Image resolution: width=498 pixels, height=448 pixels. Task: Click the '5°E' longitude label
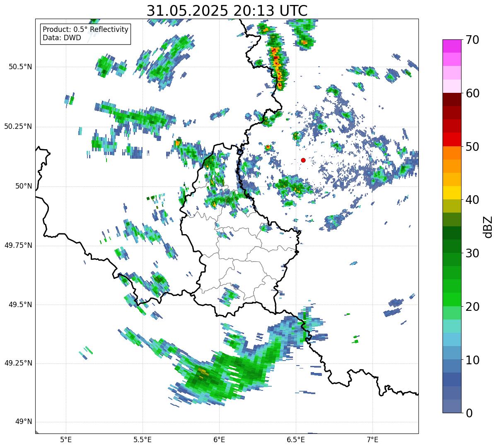tap(66, 439)
